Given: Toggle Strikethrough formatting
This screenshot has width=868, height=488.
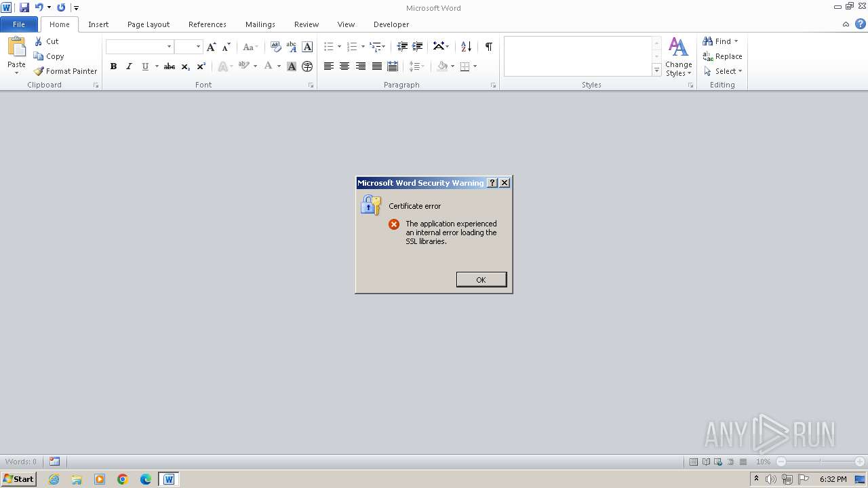Looking at the screenshot, I should [x=170, y=66].
